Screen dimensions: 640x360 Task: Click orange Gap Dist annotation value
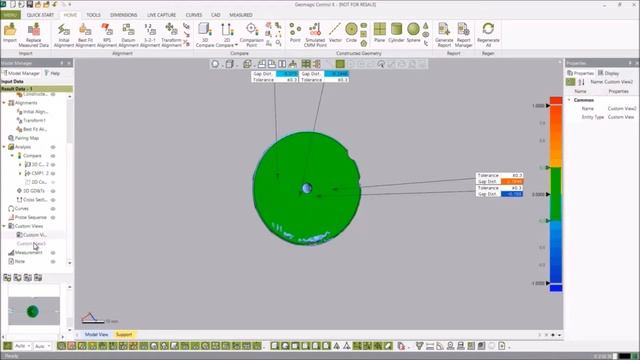(511, 181)
